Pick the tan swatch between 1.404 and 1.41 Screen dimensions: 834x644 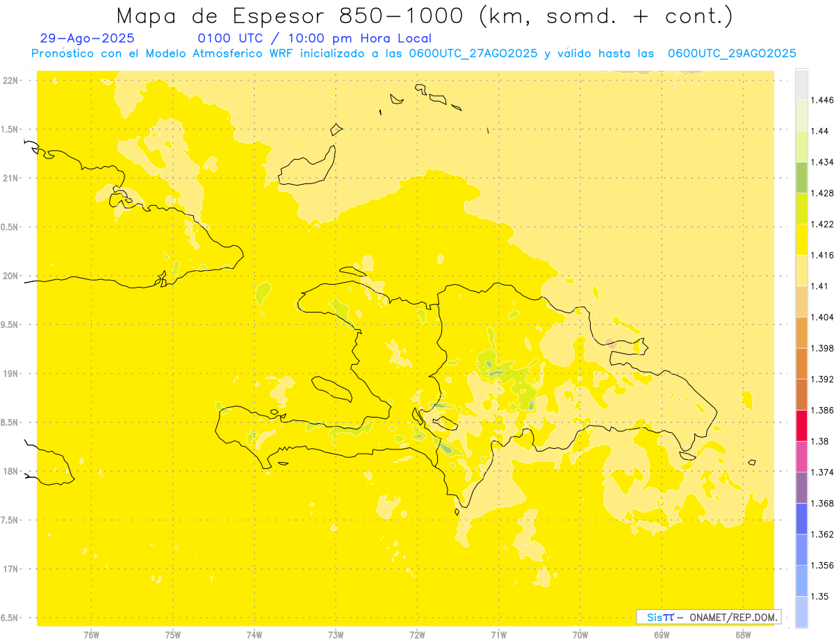click(x=801, y=302)
